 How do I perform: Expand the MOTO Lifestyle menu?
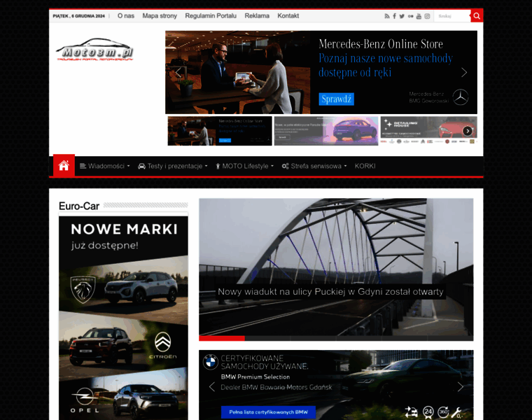(244, 166)
